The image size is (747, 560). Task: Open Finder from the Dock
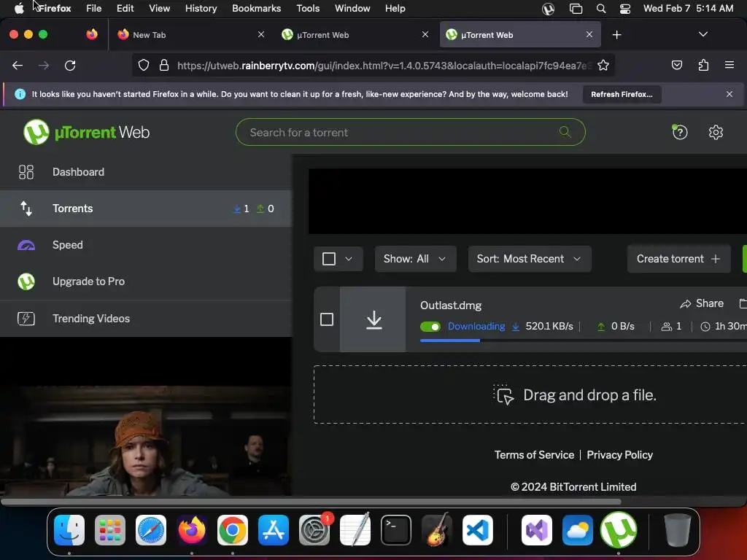69,530
